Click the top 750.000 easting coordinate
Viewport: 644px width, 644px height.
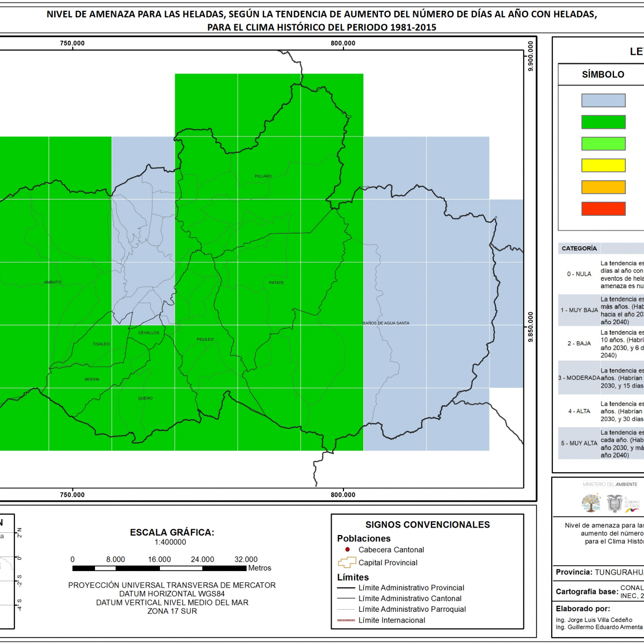click(72, 43)
